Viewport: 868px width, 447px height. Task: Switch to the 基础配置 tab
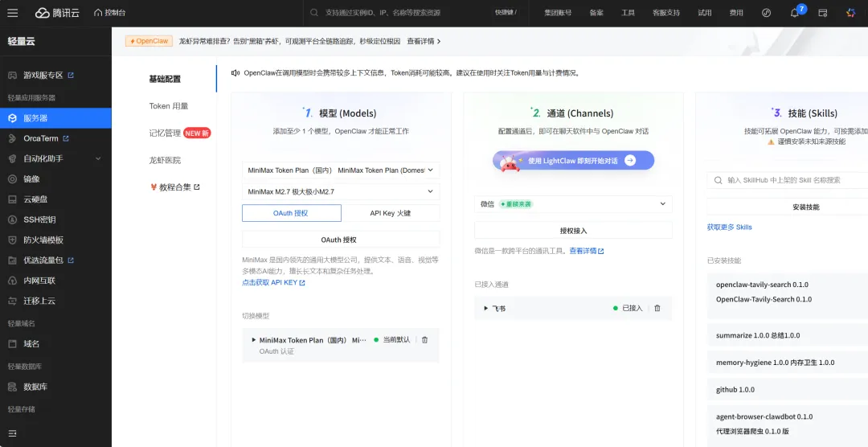point(165,79)
